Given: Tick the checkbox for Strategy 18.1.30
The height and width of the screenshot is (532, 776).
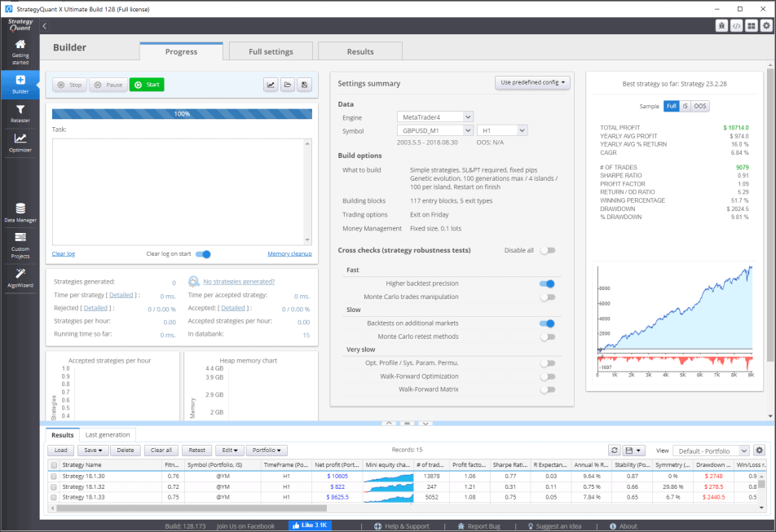Looking at the screenshot, I should [54, 476].
